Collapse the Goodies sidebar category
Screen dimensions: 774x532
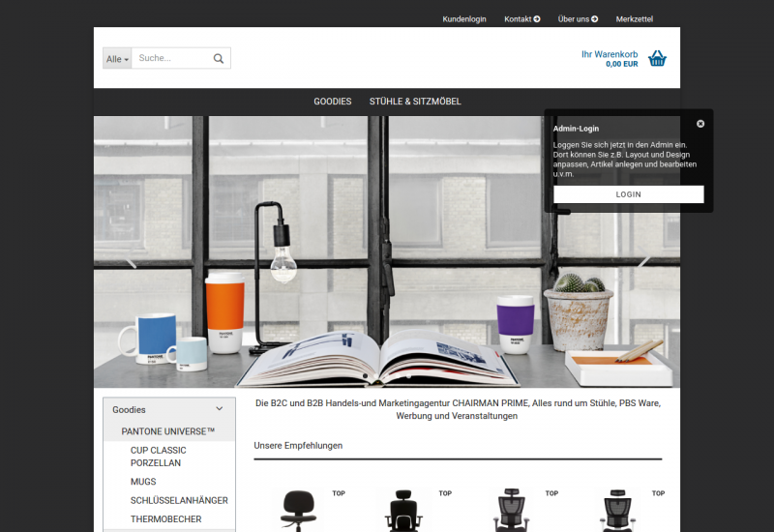pos(220,409)
